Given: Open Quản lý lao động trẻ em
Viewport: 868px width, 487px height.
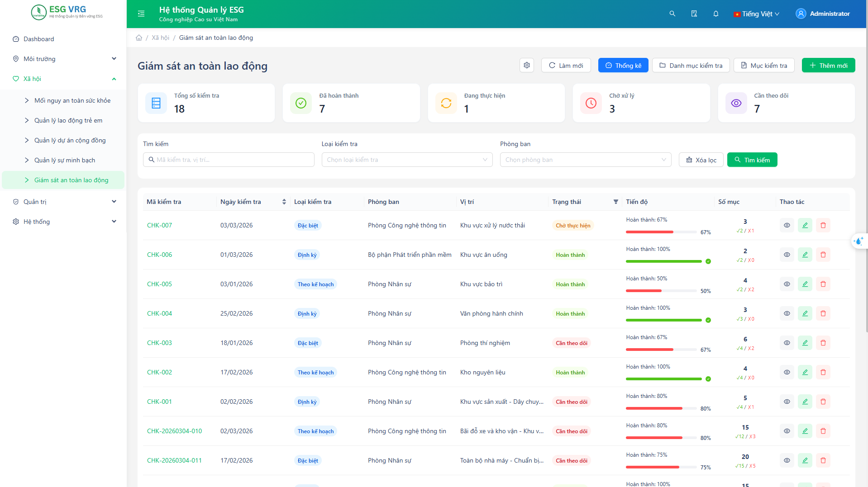Looking at the screenshot, I should click(x=63, y=120).
